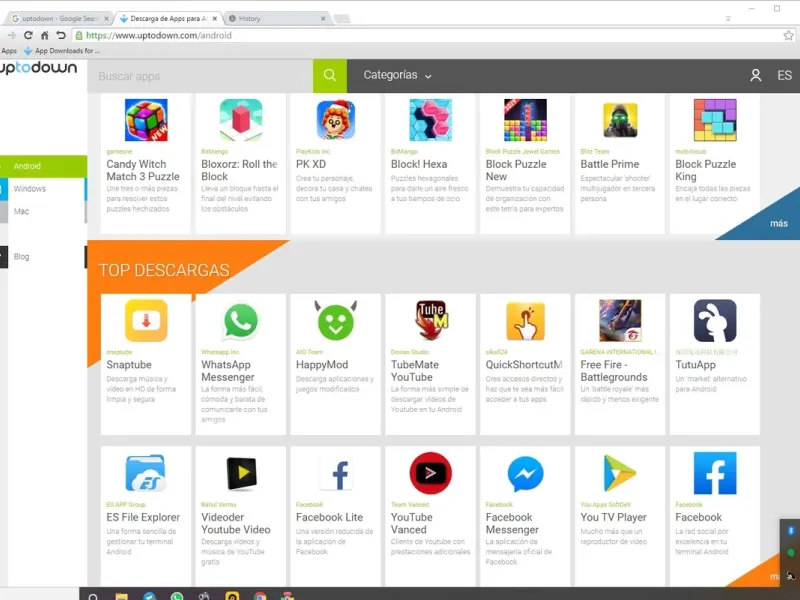Click the 'gameone' developer name

coord(119,152)
